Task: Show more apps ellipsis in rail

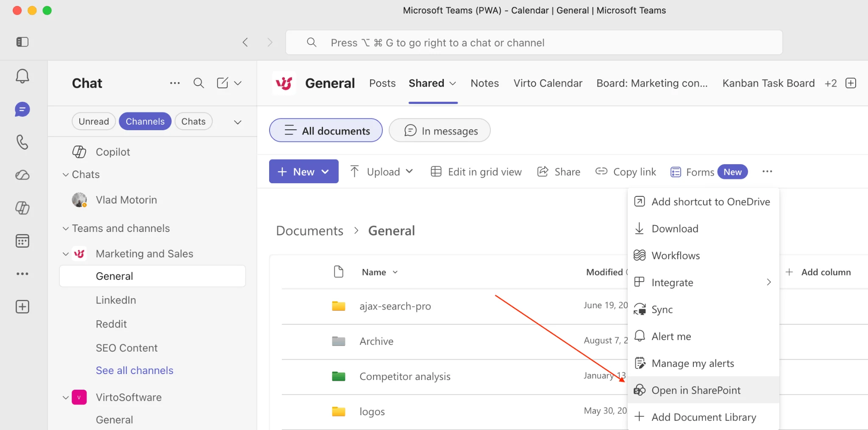Action: point(22,274)
